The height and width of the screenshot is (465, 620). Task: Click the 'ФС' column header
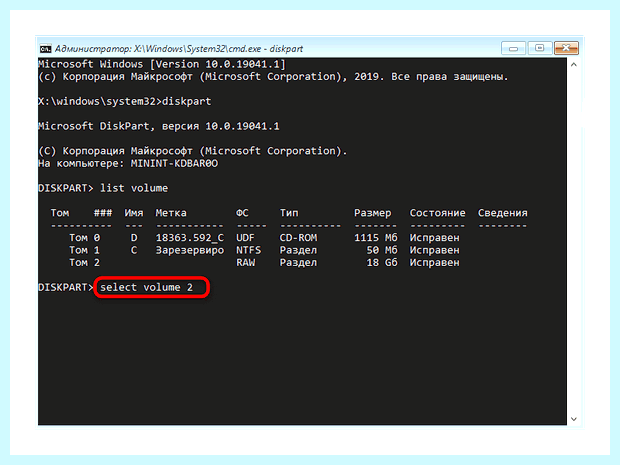242,213
